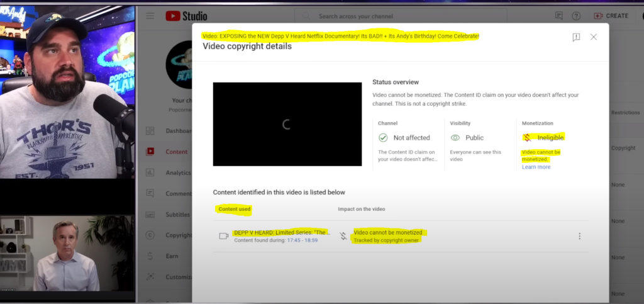Click the YouTube Studio logo
Image resolution: width=644 pixels, height=304 pixels.
186,16
